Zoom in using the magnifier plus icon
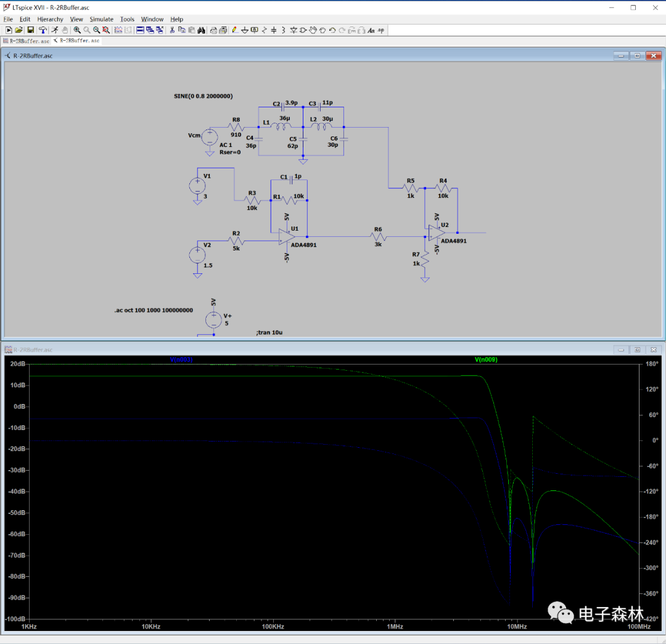The height and width of the screenshot is (644, 666). pyautogui.click(x=77, y=30)
